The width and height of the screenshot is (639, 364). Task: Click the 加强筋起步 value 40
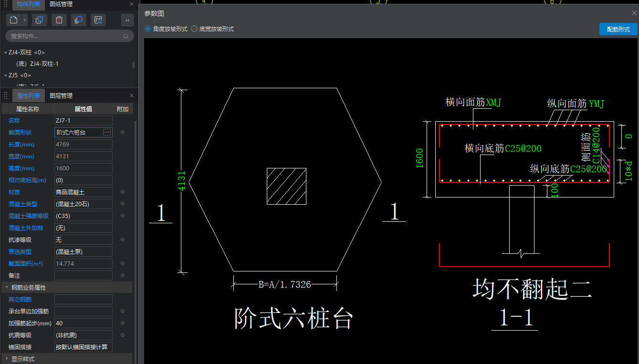84,323
